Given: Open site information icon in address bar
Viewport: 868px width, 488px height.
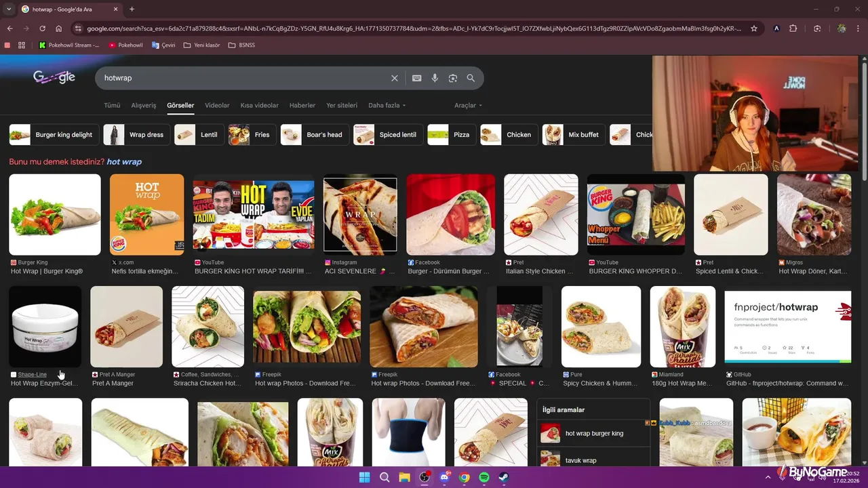Looking at the screenshot, I should click(x=77, y=28).
